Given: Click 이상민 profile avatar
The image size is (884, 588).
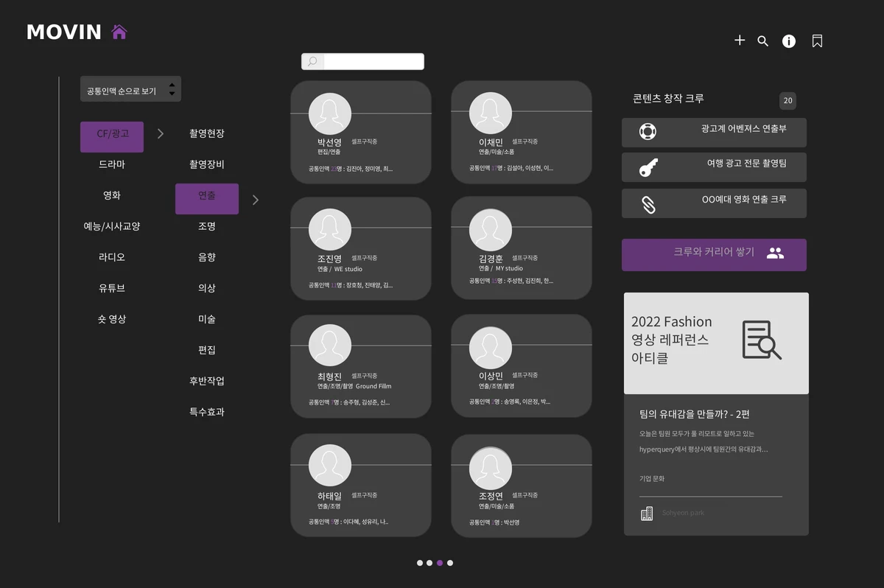Looking at the screenshot, I should point(491,346).
